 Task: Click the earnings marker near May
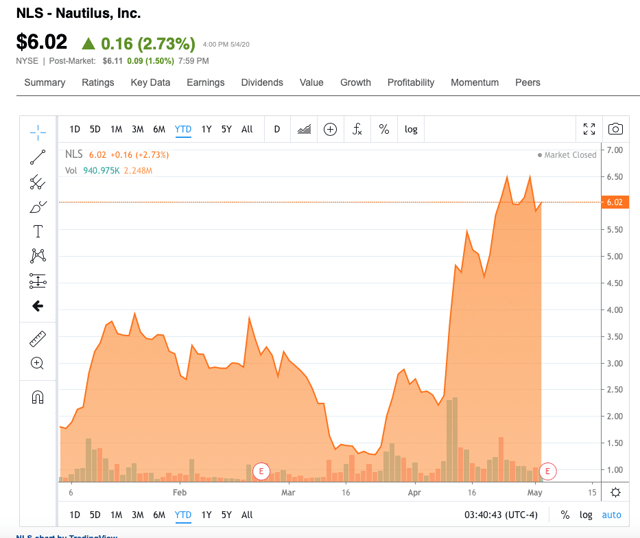click(548, 471)
